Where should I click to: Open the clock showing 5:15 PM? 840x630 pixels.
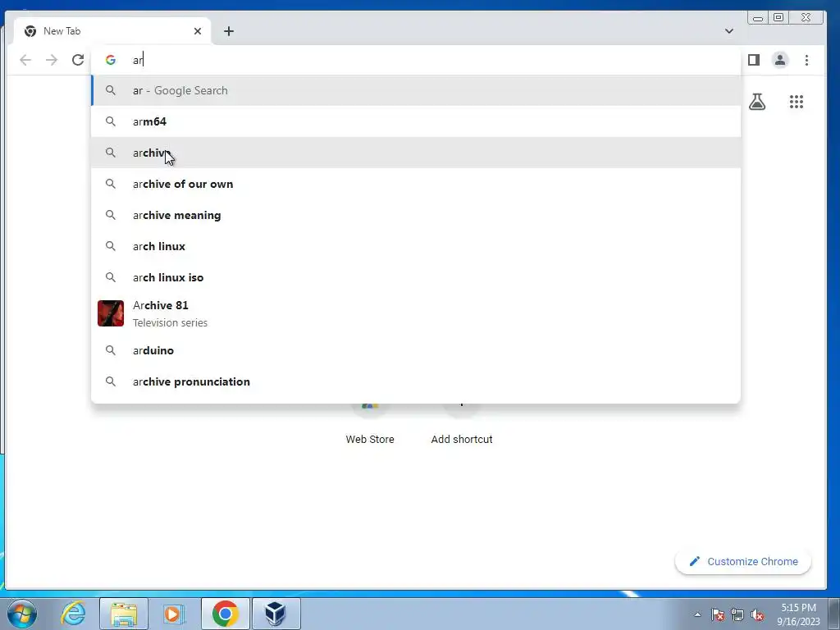(798, 614)
